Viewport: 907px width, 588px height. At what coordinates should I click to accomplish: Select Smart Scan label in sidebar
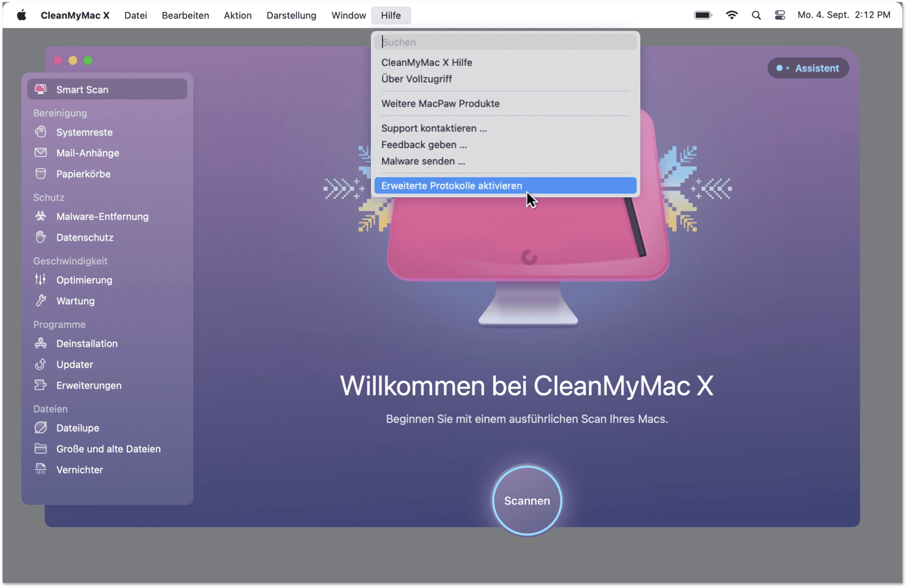click(x=83, y=89)
